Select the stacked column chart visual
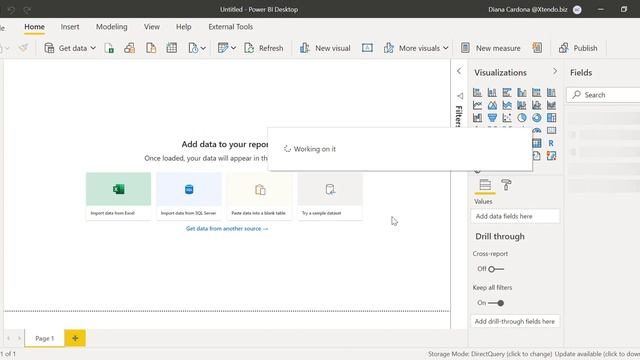The image size is (640, 360). (x=492, y=93)
